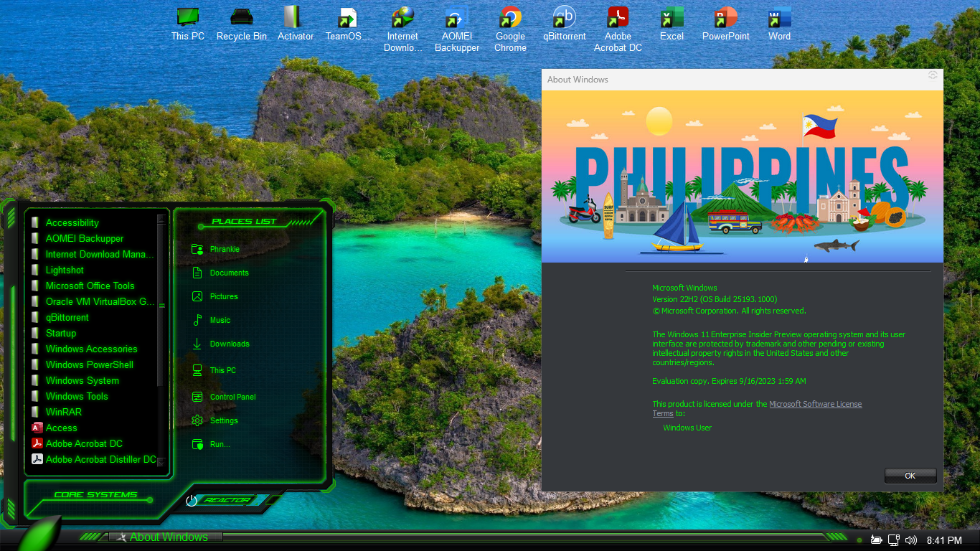Open the qBittorrent desktop shortcut
The width and height of the screenshot is (980, 551).
(565, 24)
